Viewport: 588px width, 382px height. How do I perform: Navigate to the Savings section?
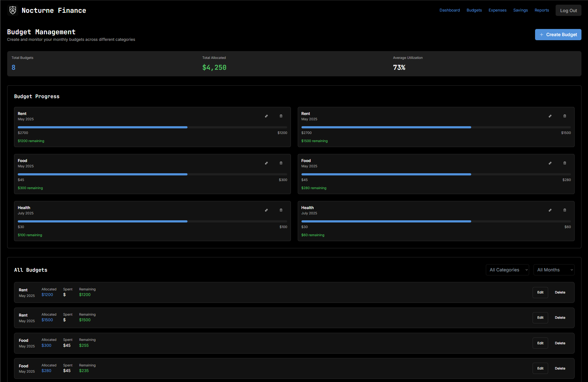[x=520, y=10]
